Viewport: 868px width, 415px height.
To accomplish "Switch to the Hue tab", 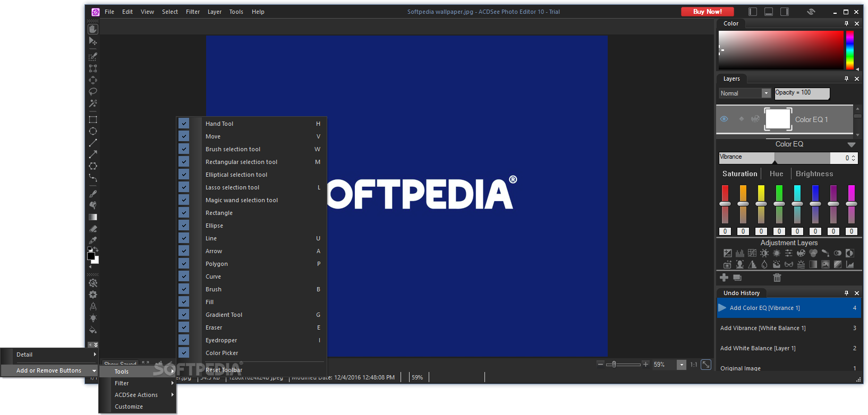I will [776, 174].
